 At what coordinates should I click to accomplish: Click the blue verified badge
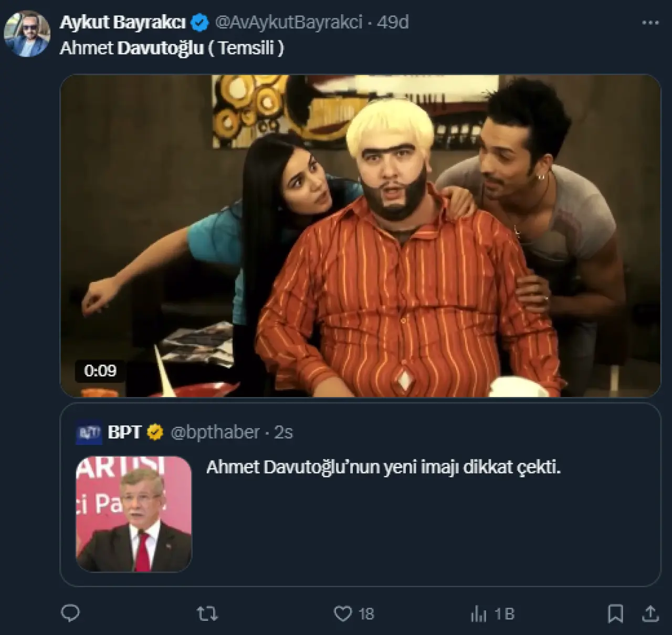[200, 23]
